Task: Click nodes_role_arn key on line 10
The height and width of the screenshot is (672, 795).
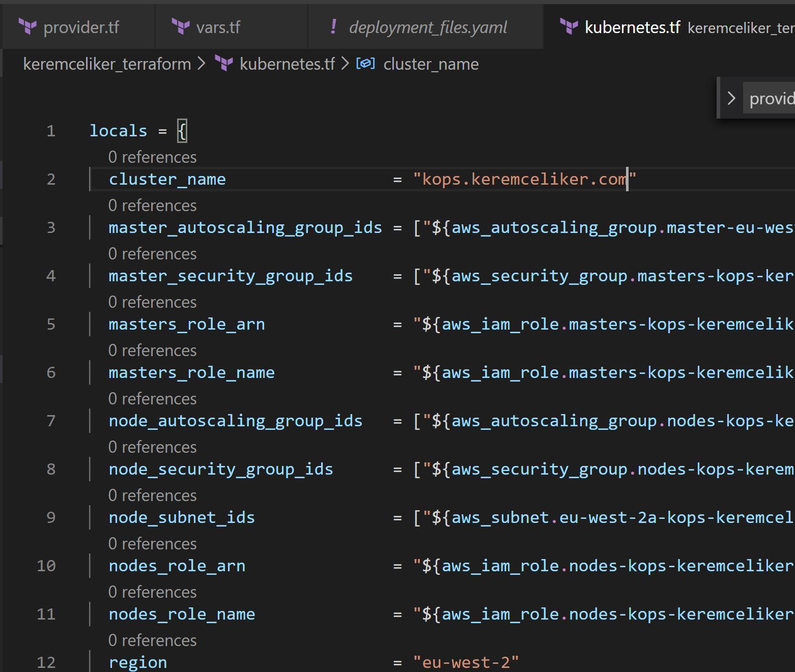Action: [177, 566]
